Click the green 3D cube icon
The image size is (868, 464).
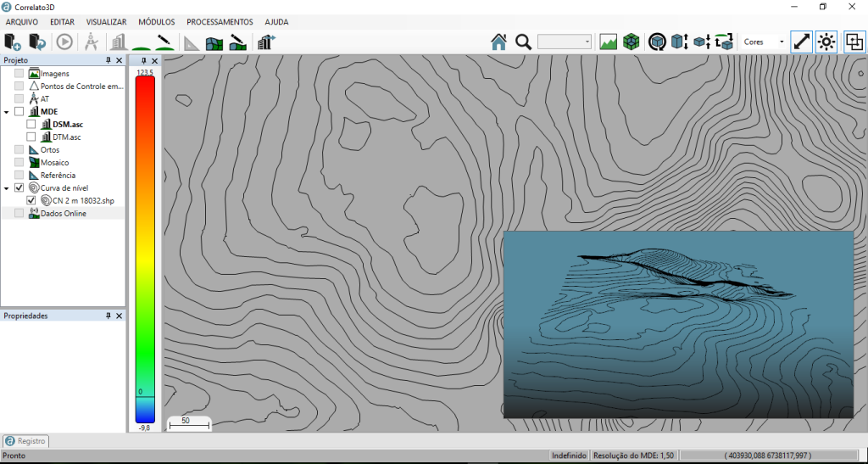(x=631, y=42)
